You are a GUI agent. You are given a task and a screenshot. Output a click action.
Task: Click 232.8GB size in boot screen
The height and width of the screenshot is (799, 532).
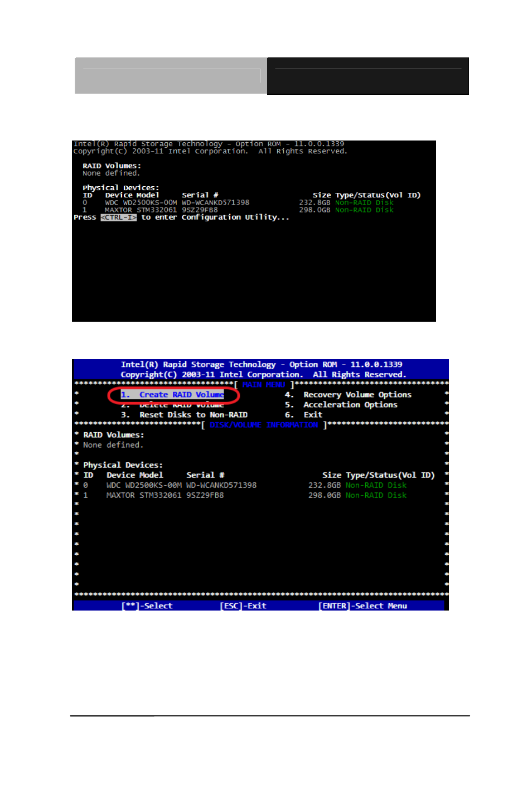[315, 203]
